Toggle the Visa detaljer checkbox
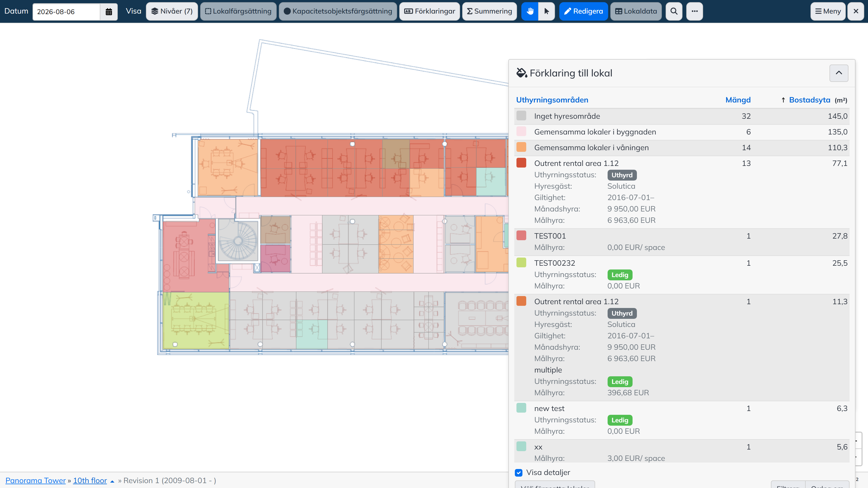This screenshot has height=488, width=868. pos(519,473)
